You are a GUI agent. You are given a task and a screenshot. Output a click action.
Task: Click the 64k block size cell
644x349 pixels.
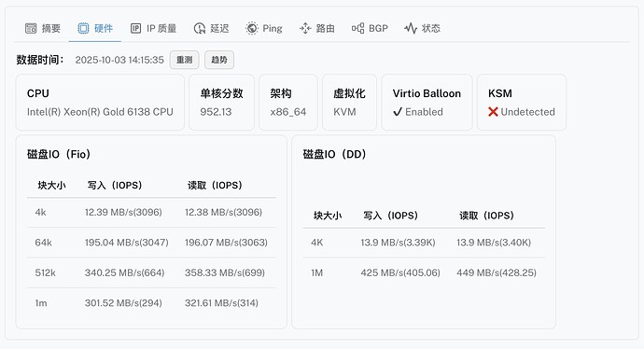tap(43, 243)
